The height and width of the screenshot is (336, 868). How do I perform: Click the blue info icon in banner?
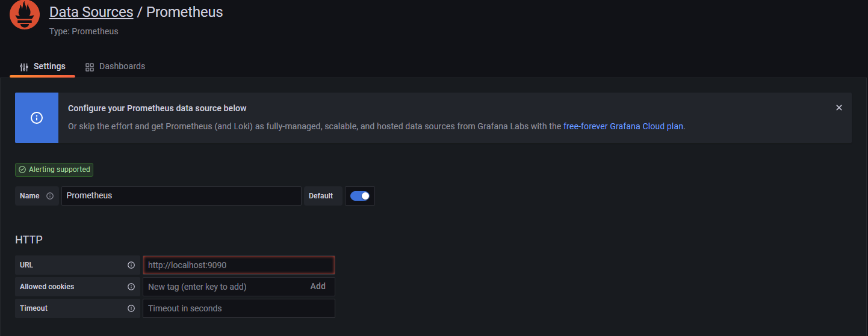pos(37,118)
